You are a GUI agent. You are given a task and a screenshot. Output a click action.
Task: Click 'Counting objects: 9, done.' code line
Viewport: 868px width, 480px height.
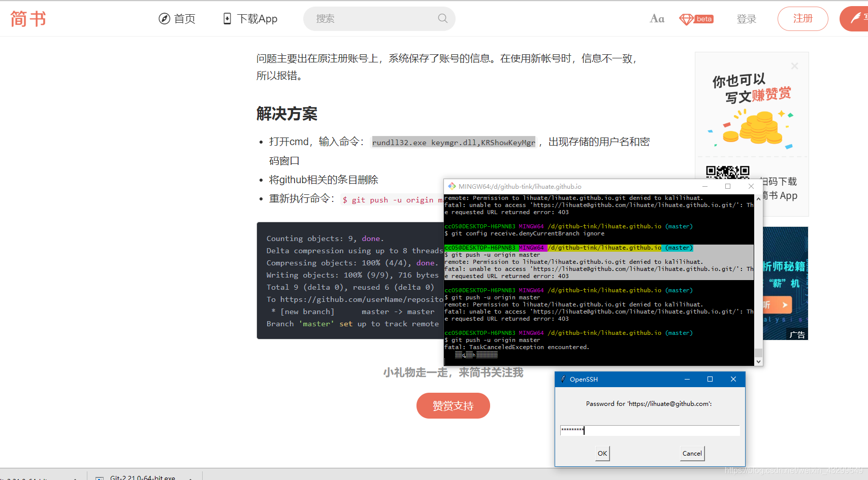(x=325, y=238)
